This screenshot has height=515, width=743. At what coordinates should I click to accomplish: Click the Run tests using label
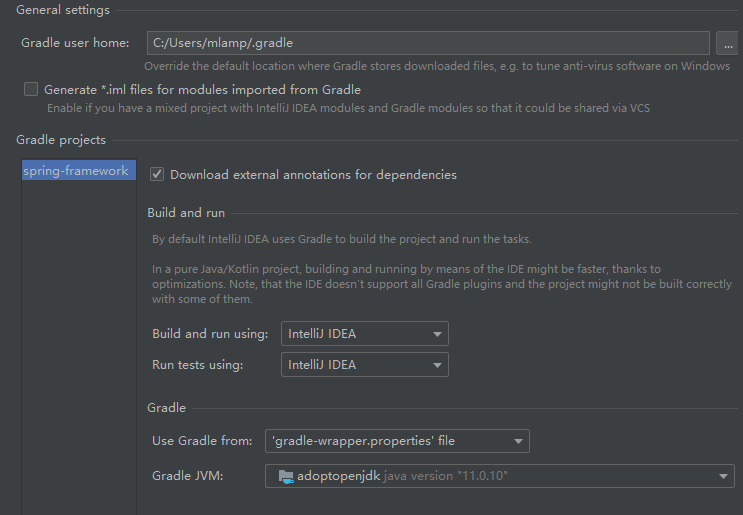tap(198, 365)
